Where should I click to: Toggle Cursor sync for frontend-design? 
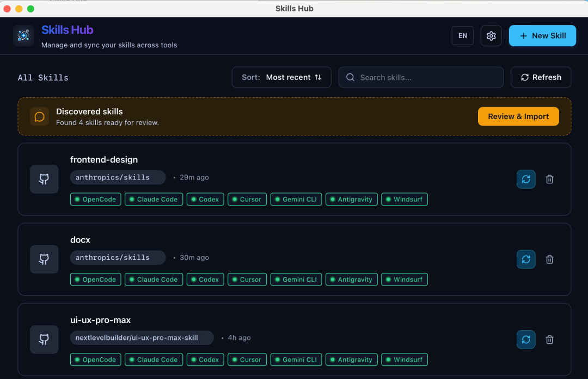[247, 199]
